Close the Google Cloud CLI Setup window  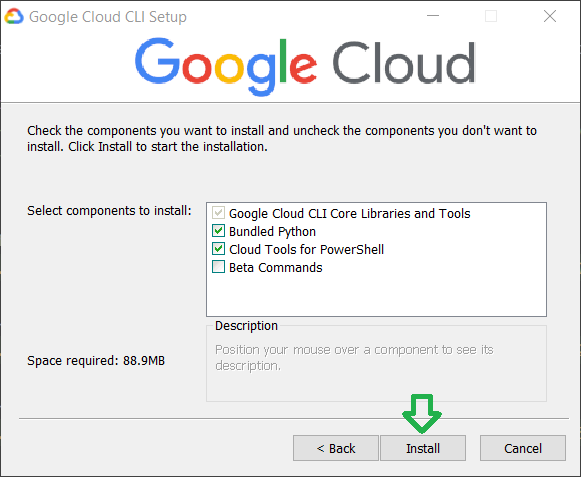click(550, 16)
